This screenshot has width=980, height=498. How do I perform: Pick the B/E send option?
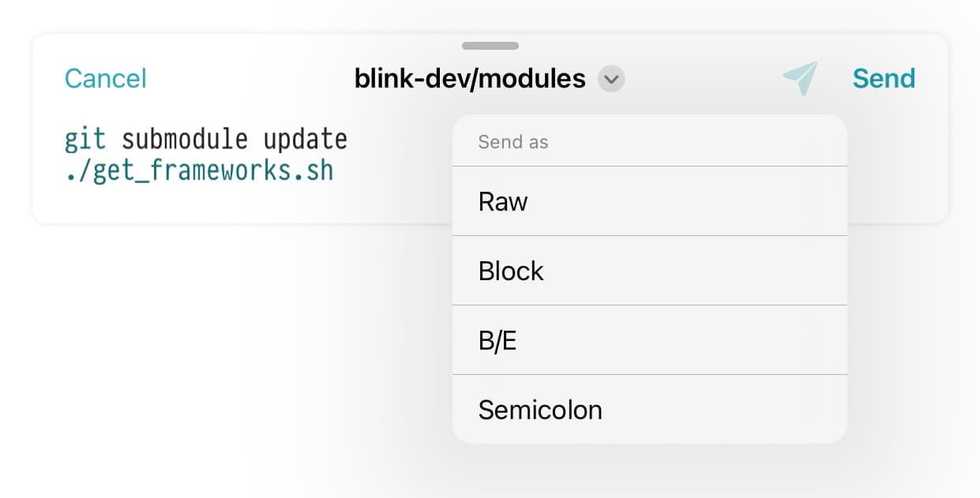click(649, 340)
